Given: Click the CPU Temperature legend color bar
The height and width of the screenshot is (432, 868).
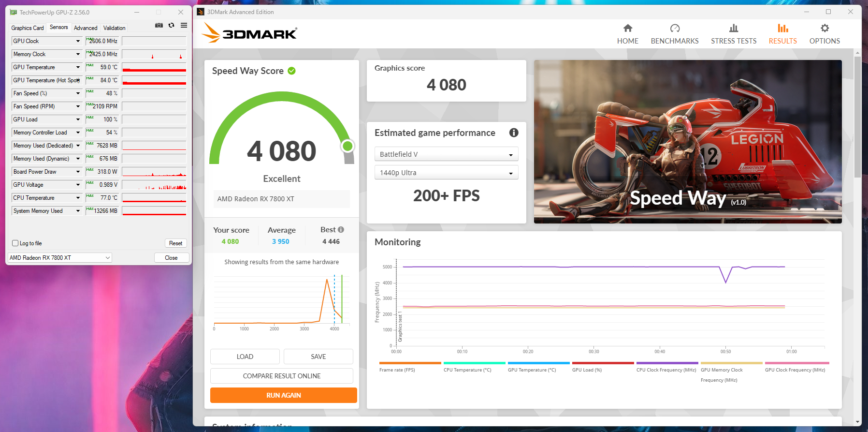Looking at the screenshot, I should click(x=475, y=363).
